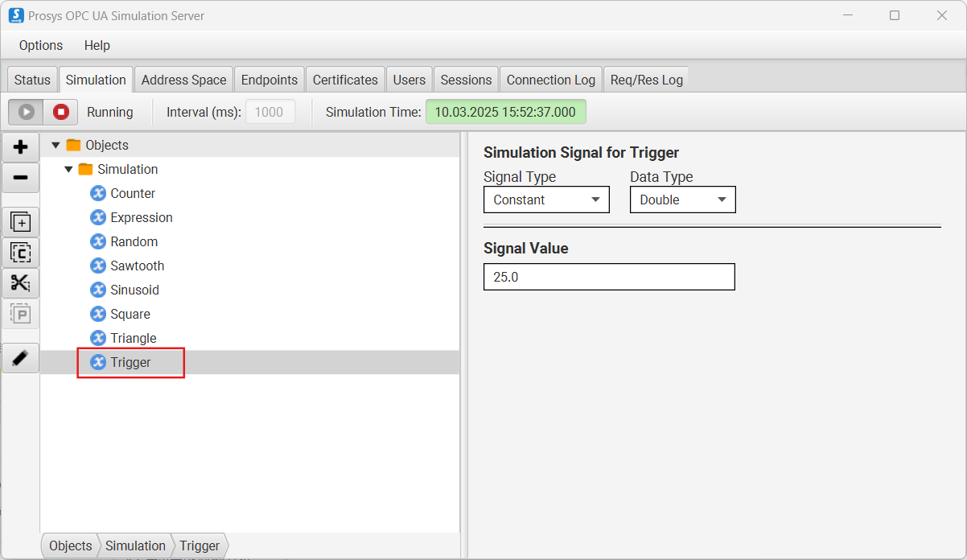Image resolution: width=967 pixels, height=560 pixels.
Task: Click the Simulation breadcrumb
Action: pyautogui.click(x=135, y=546)
